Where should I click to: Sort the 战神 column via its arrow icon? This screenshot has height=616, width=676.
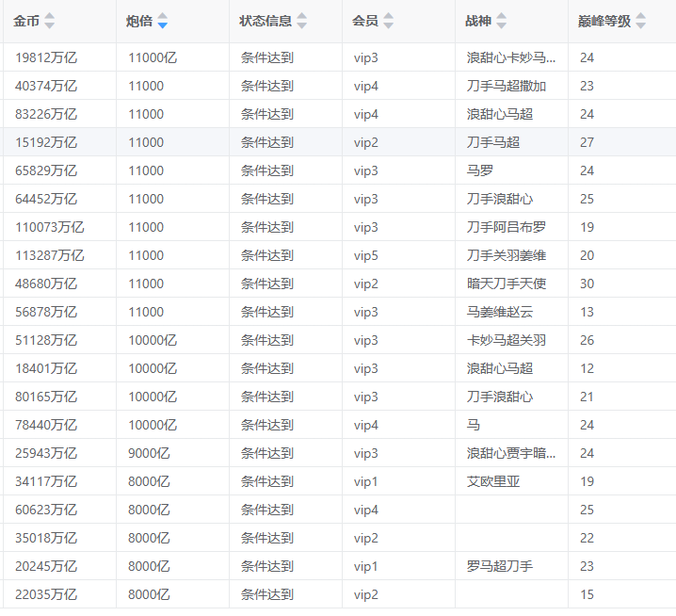point(501,21)
